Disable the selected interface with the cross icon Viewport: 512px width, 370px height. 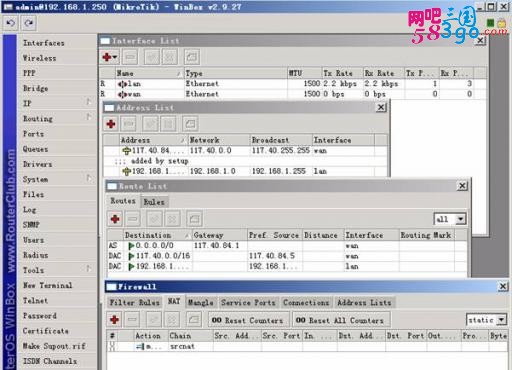click(x=169, y=57)
